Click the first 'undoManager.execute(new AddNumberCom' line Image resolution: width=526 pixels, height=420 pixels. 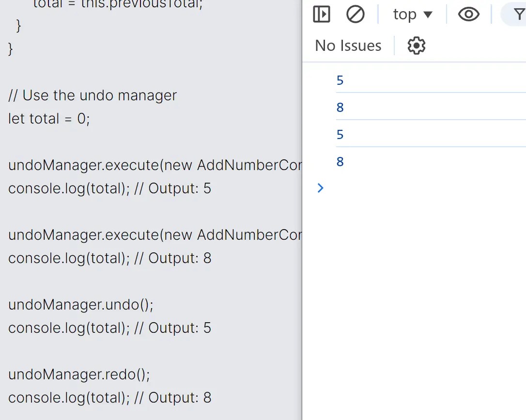155,165
